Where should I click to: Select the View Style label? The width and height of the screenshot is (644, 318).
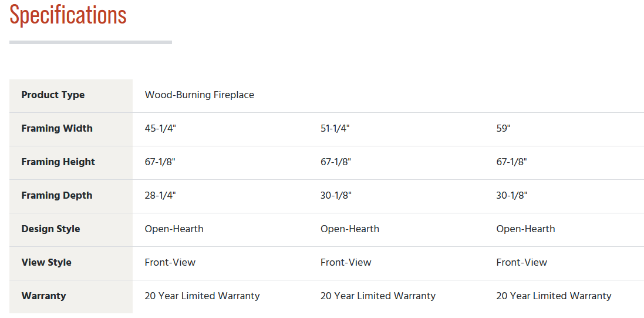[46, 263]
